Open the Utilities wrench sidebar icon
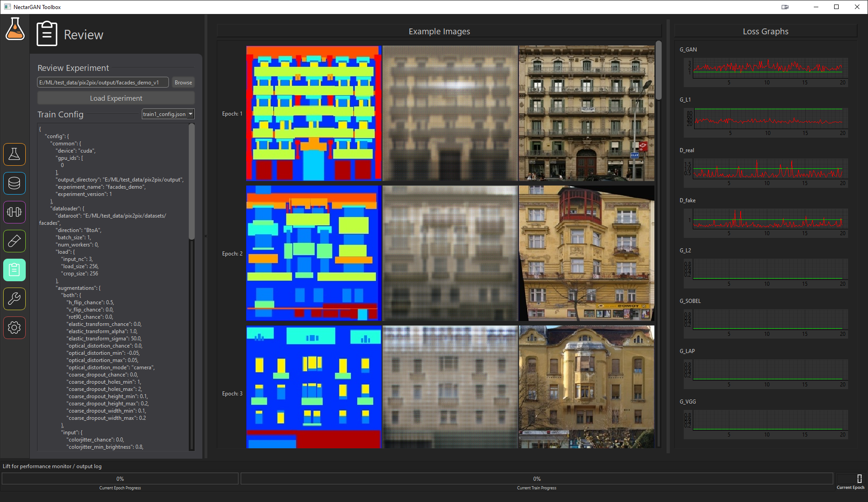Screen dimensions: 868x502 click(x=14, y=299)
